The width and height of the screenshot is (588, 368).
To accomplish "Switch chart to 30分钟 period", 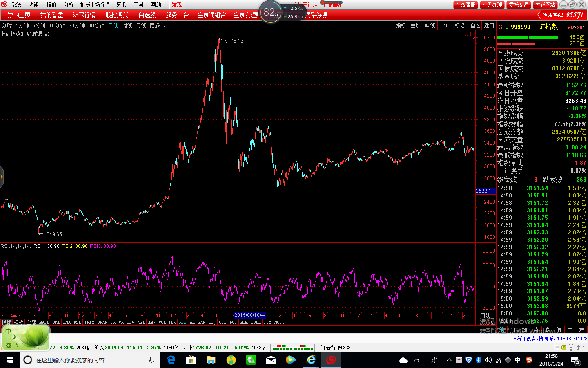I will (77, 25).
